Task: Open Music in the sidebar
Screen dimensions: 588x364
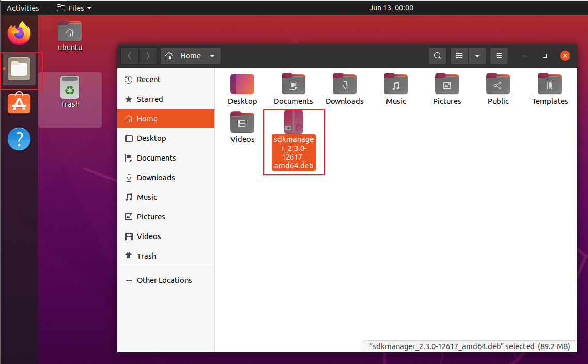Action: pos(166,197)
